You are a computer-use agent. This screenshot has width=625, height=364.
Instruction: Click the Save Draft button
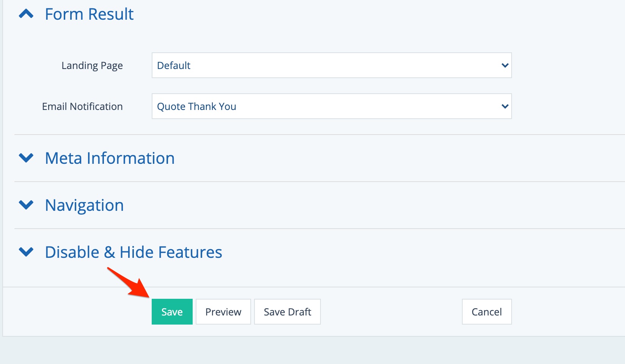coord(287,312)
